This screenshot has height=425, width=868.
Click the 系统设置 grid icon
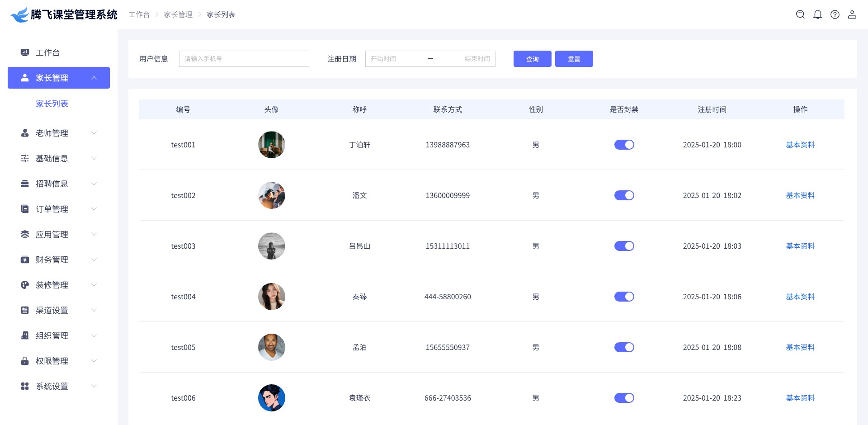[25, 386]
